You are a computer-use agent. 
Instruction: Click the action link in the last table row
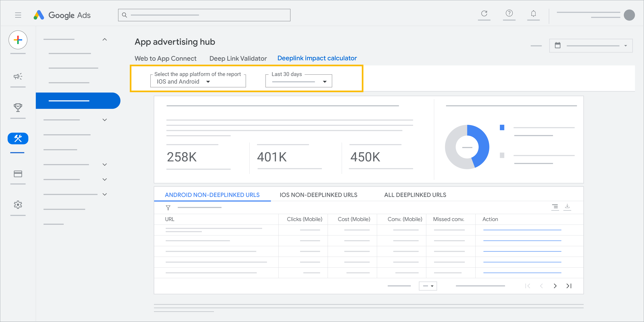click(522, 273)
